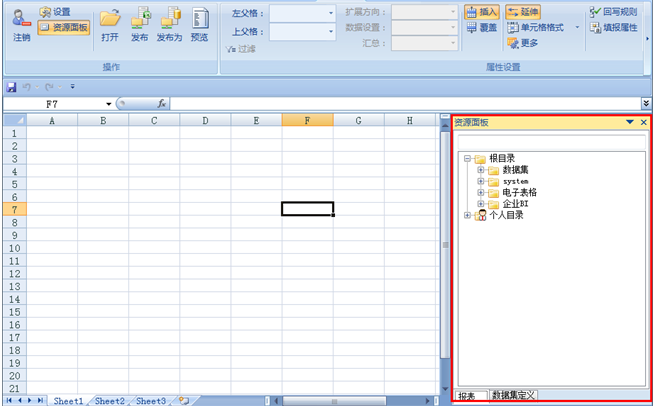Select the 电子表格 folder in tree
Image resolution: width=657 pixels, height=406 pixels.
tap(519, 192)
